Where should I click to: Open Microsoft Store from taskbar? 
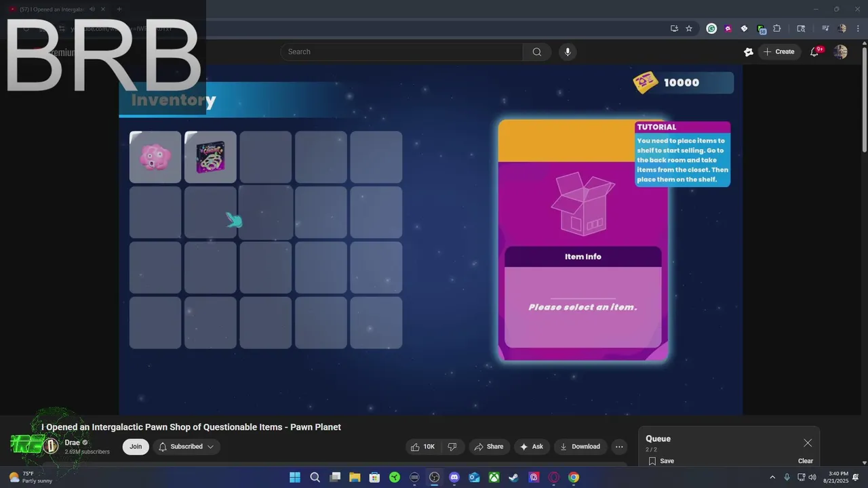click(x=374, y=477)
